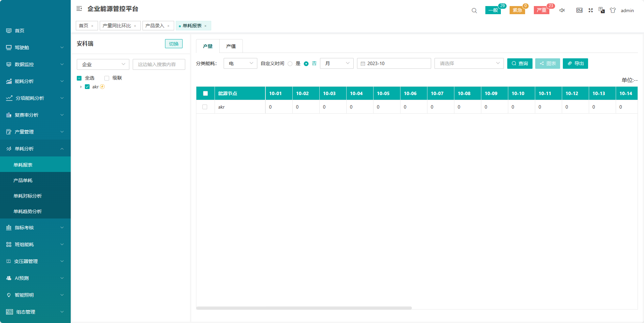Select the 是 custom time radio button
Viewport: 644px width, 323px height.
290,64
